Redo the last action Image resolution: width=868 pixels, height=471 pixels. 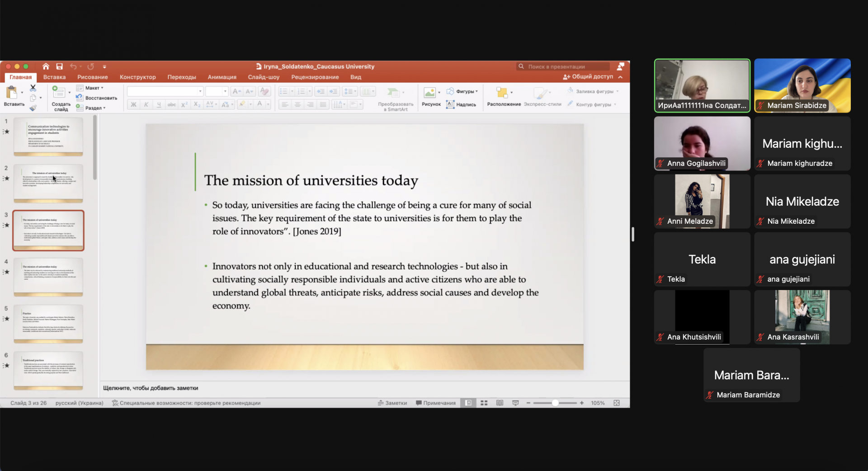(90, 66)
